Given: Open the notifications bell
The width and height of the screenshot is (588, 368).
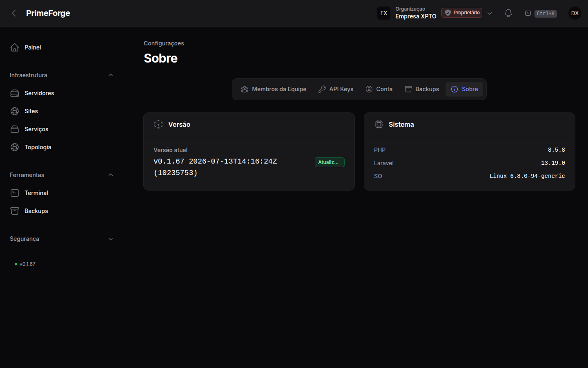Looking at the screenshot, I should click(508, 13).
